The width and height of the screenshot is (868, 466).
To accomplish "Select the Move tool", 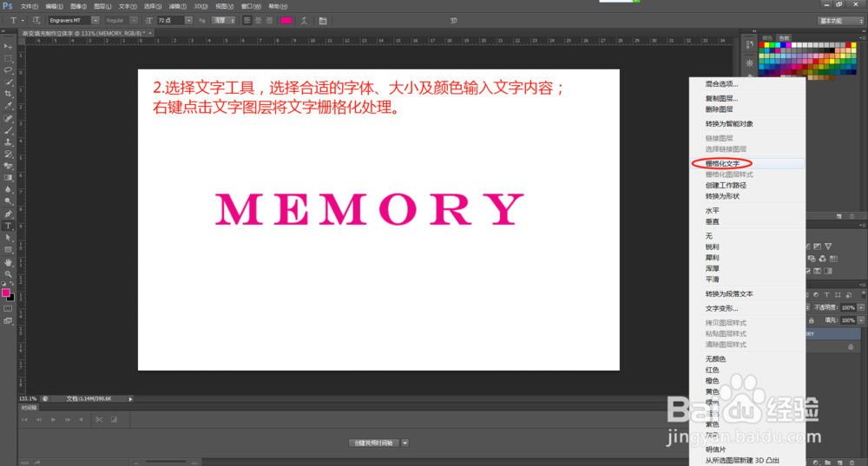I will [x=9, y=47].
